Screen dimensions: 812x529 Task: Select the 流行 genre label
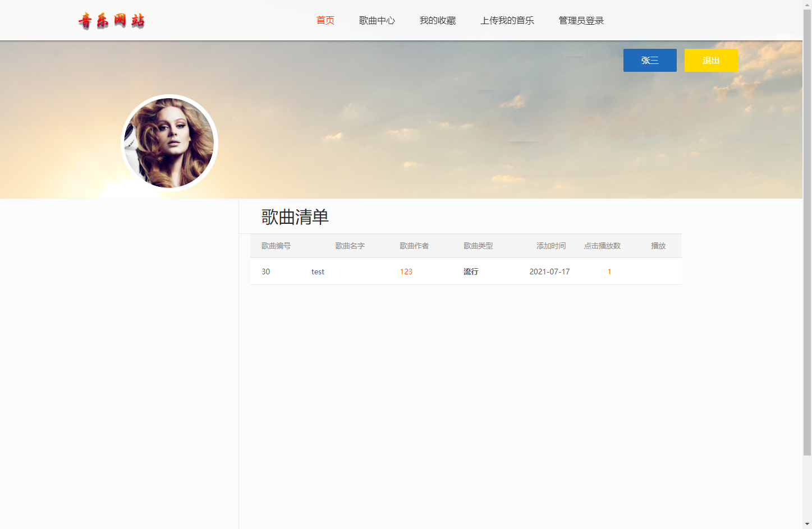point(470,272)
